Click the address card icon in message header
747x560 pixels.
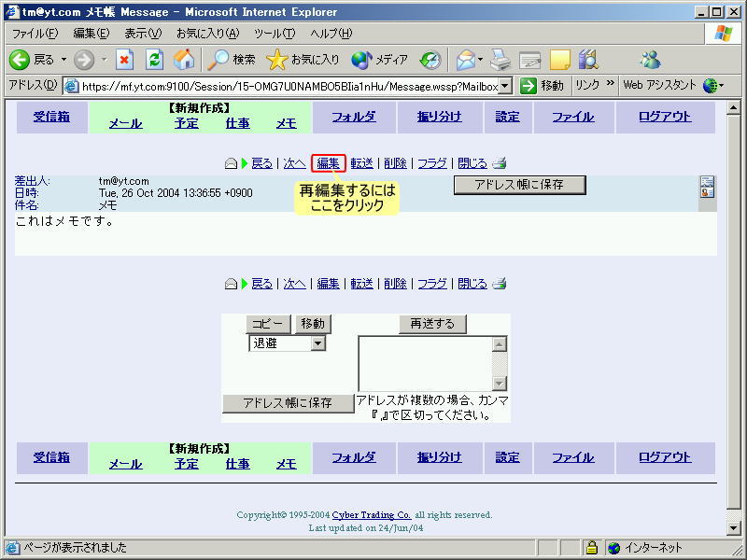coord(707,187)
